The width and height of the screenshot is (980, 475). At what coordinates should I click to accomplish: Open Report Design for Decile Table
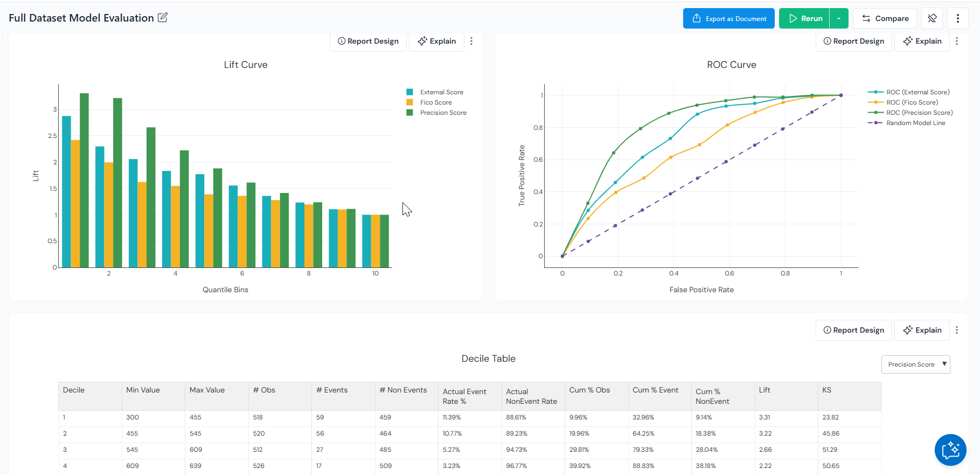pos(853,330)
